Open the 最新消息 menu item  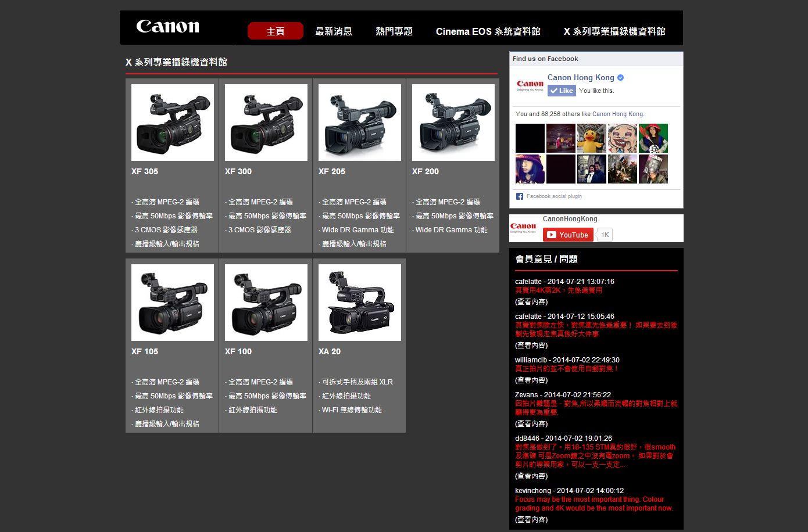(x=334, y=31)
